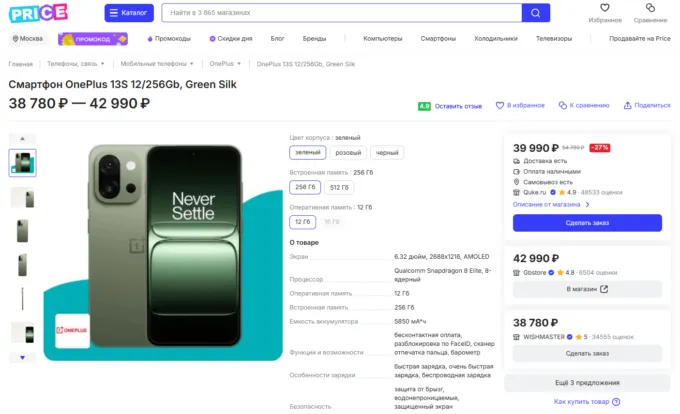This screenshot has height=414, width=680.
Task: Click the 4.9 rating badge
Action: 424,106
